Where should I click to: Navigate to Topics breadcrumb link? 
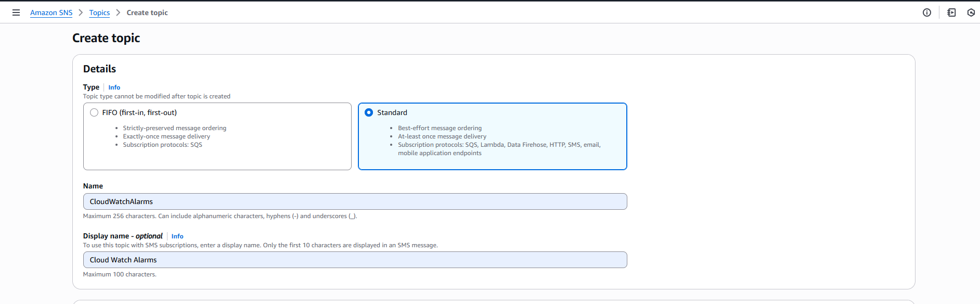click(99, 12)
